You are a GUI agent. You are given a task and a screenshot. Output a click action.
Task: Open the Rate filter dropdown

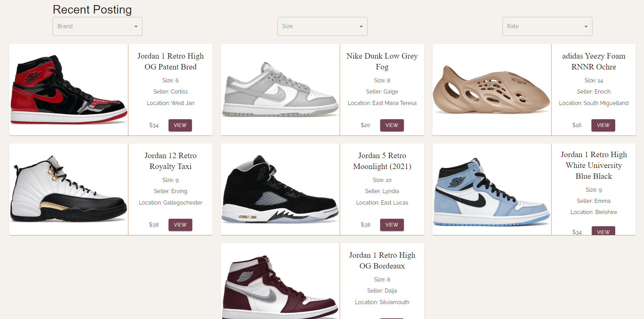click(x=547, y=26)
